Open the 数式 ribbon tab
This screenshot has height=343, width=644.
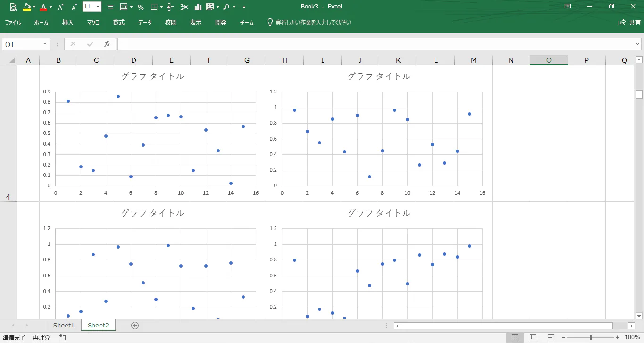click(118, 22)
